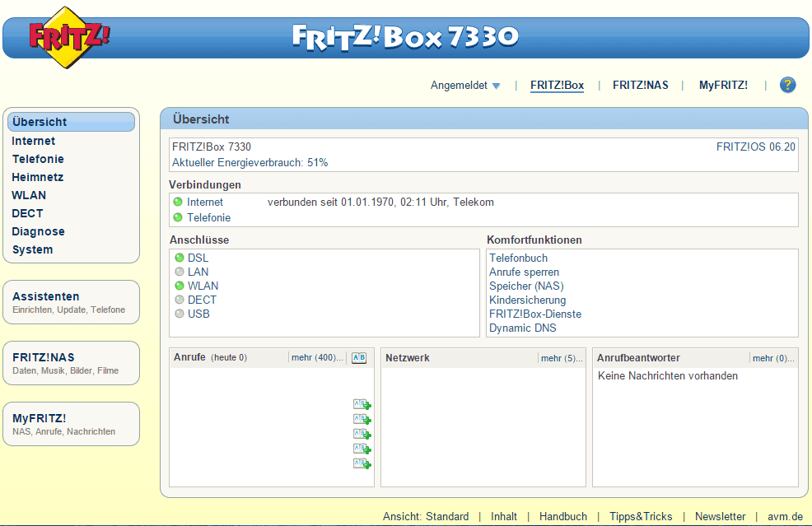The width and height of the screenshot is (812, 526).
Task: Open the Assistenten panel in the sidebar
Action: pyautogui.click(x=72, y=302)
